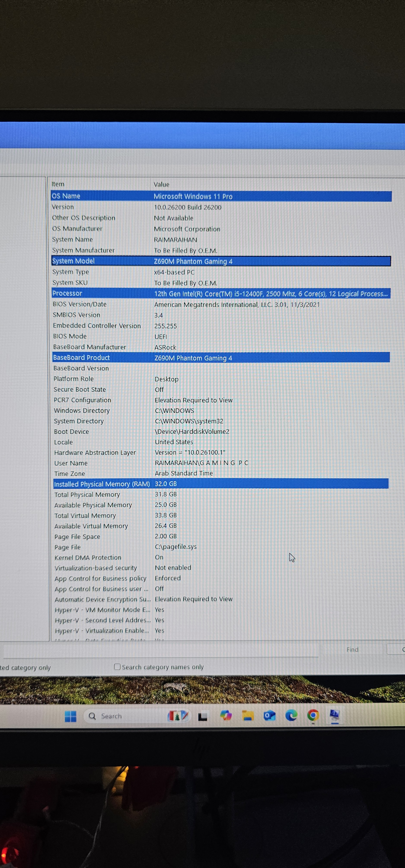Open Outlook from the taskbar
The height and width of the screenshot is (868, 405).
pyautogui.click(x=270, y=715)
